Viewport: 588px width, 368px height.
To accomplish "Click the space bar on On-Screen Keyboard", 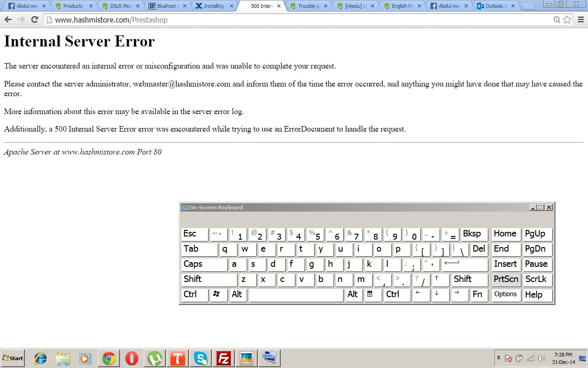I will (x=296, y=295).
